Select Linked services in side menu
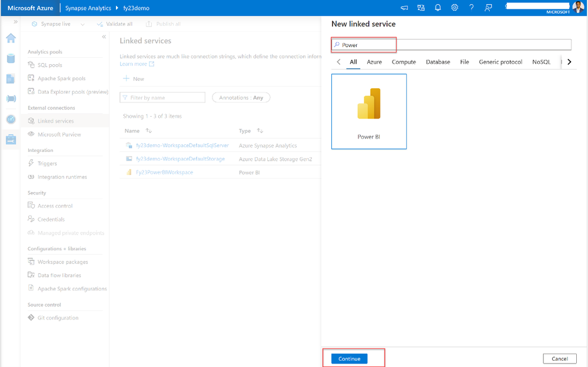The width and height of the screenshot is (588, 367). 55,121
